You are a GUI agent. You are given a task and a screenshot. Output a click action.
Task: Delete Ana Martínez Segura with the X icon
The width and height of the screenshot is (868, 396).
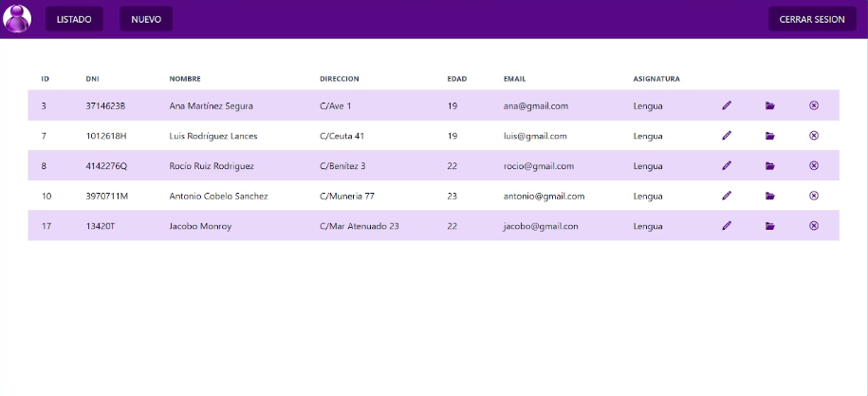pos(814,105)
